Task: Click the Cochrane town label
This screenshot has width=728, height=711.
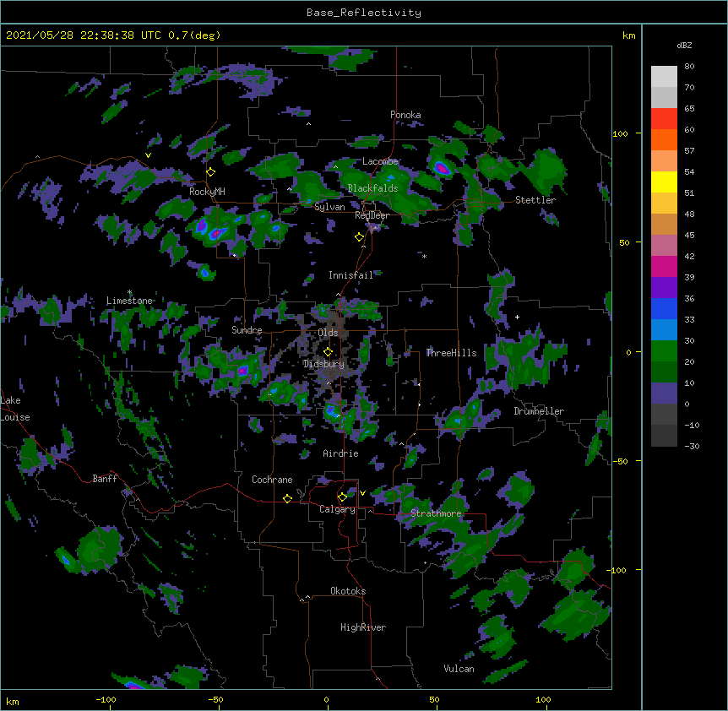Action: point(272,480)
